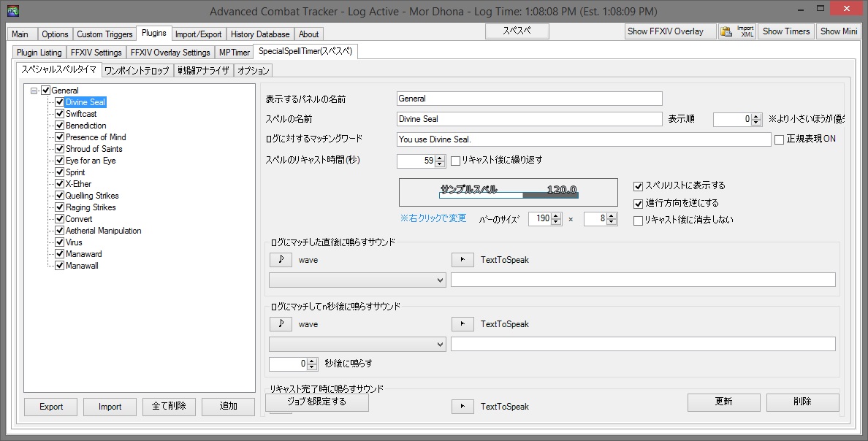Viewport: 868px width, 441px height.
Task: Increase the 表示順 value with up arrow
Action: click(756, 116)
